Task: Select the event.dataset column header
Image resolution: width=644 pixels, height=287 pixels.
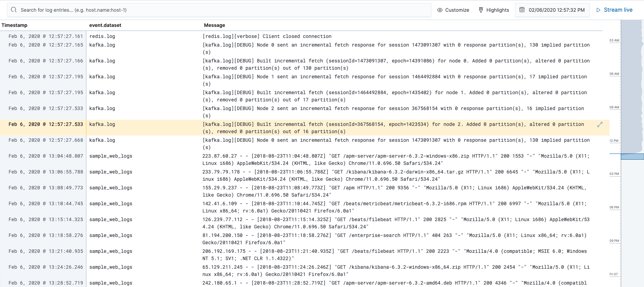Action: pos(105,25)
